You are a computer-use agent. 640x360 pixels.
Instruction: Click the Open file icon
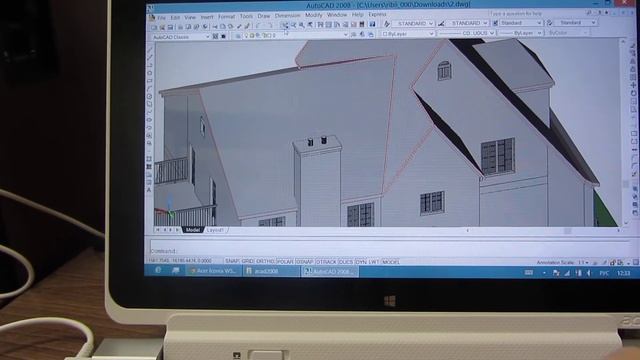tap(162, 28)
